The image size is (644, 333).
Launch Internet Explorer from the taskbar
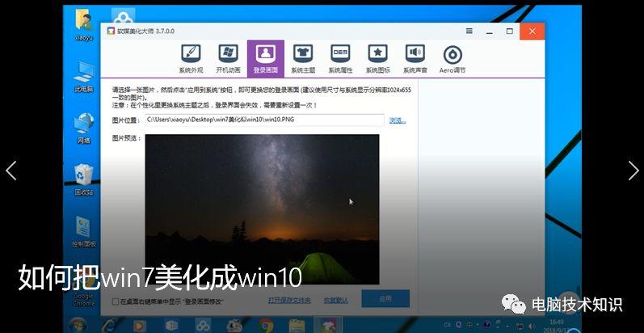pyautogui.click(x=110, y=325)
